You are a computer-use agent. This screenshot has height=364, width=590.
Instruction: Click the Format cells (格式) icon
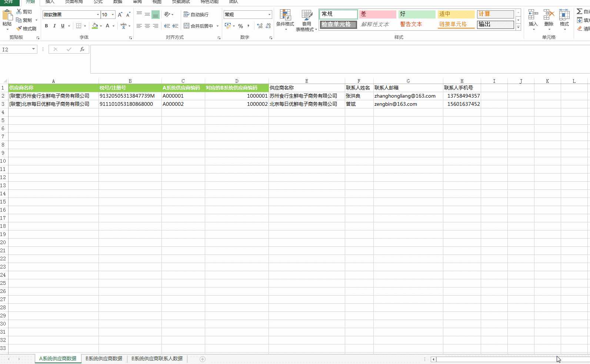click(x=564, y=15)
